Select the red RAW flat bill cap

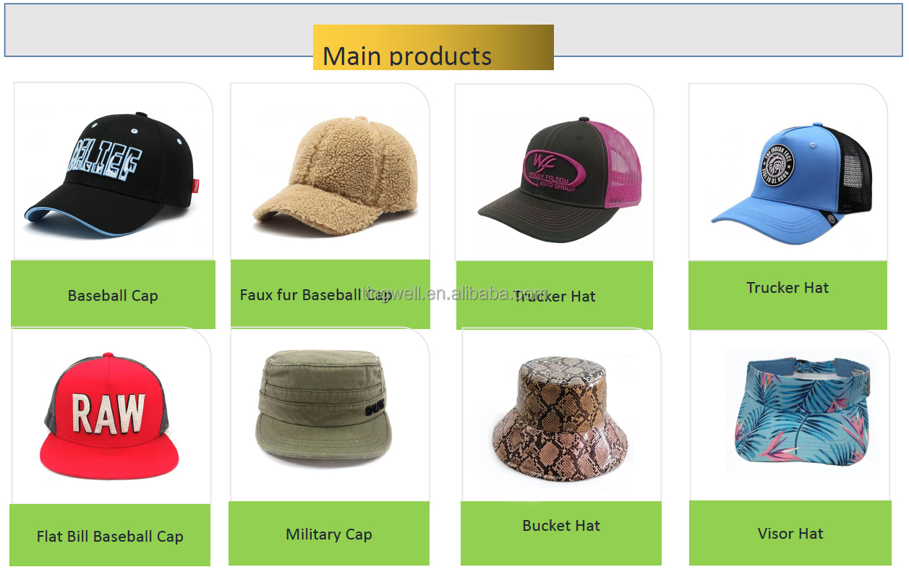[x=108, y=417]
